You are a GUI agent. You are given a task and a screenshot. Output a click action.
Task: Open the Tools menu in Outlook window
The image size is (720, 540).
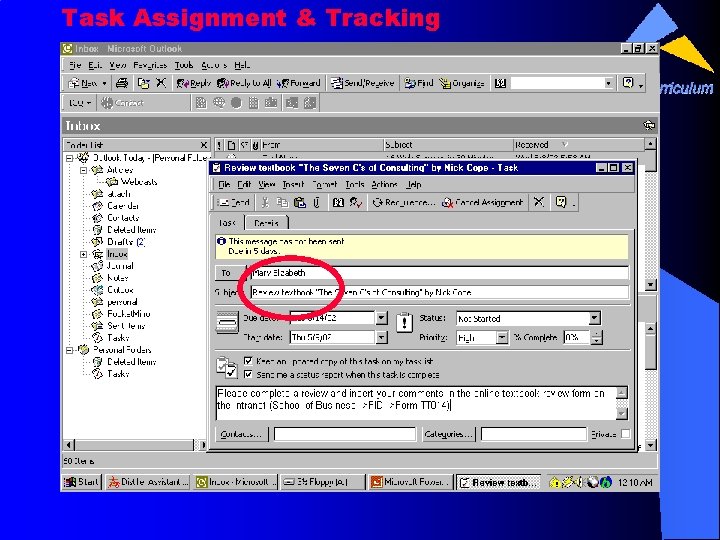tap(184, 65)
